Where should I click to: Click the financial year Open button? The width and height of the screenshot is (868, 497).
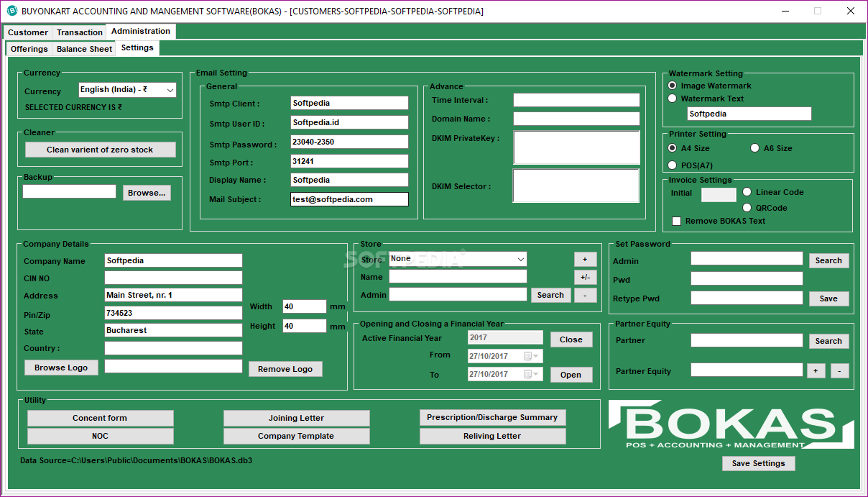[571, 375]
